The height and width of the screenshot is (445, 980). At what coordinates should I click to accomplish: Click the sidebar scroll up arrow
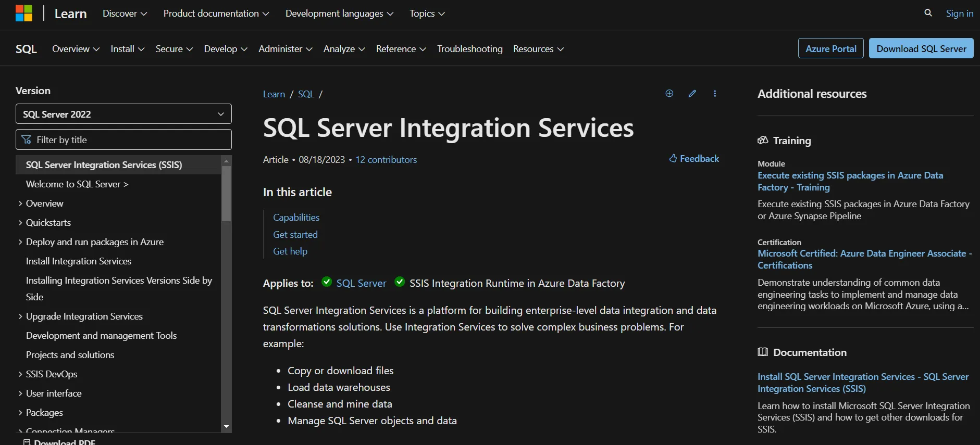[226, 161]
